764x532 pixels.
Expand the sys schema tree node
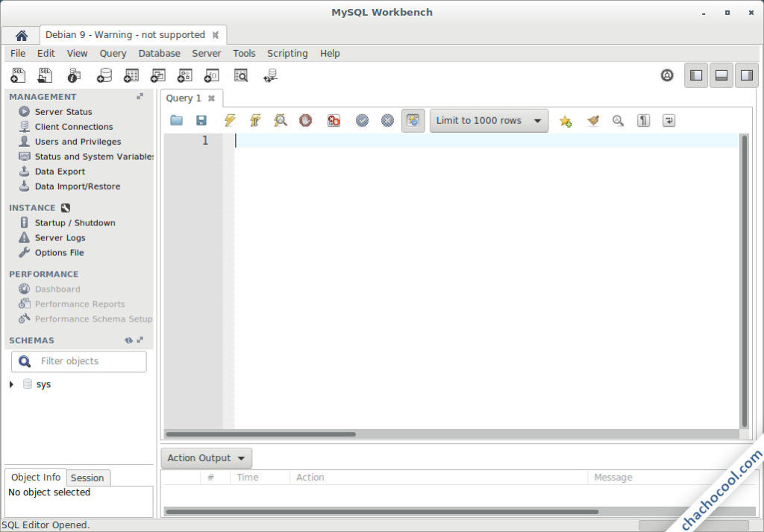pyautogui.click(x=11, y=384)
